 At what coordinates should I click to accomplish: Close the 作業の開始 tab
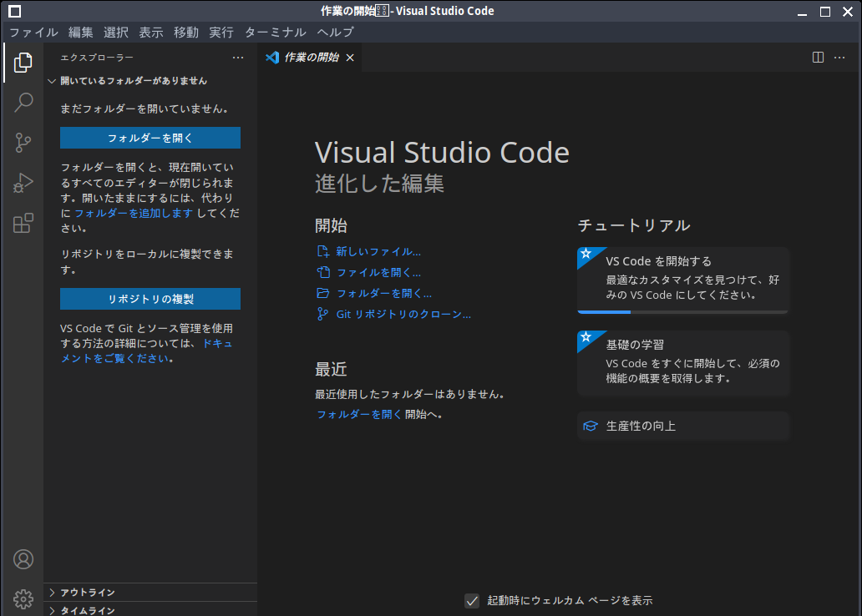tap(350, 58)
